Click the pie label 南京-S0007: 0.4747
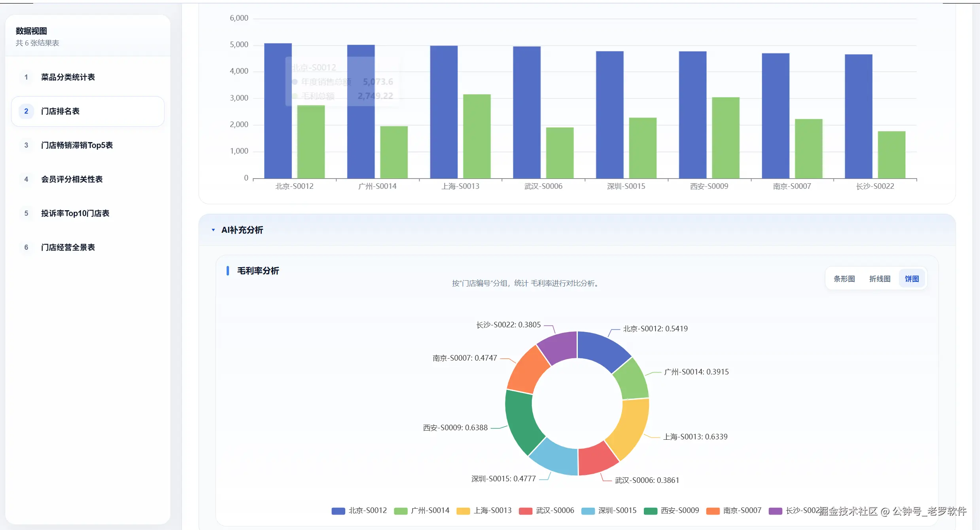This screenshot has width=980, height=530. point(465,358)
